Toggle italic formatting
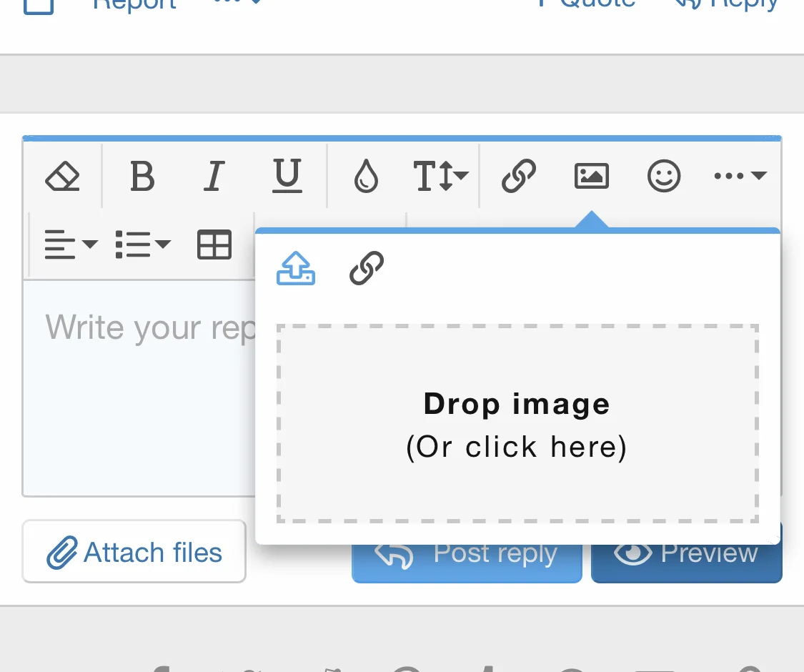The height and width of the screenshot is (672, 804). click(x=214, y=176)
